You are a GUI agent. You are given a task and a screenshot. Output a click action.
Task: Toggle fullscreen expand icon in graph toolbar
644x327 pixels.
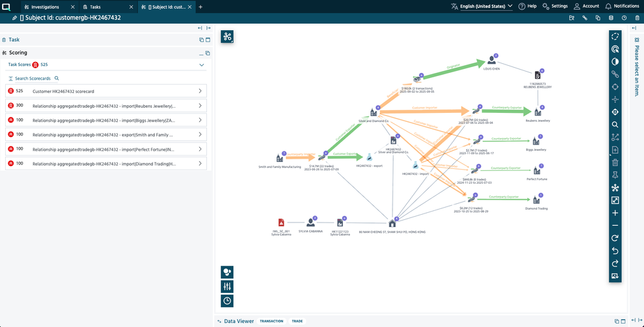[x=615, y=201]
